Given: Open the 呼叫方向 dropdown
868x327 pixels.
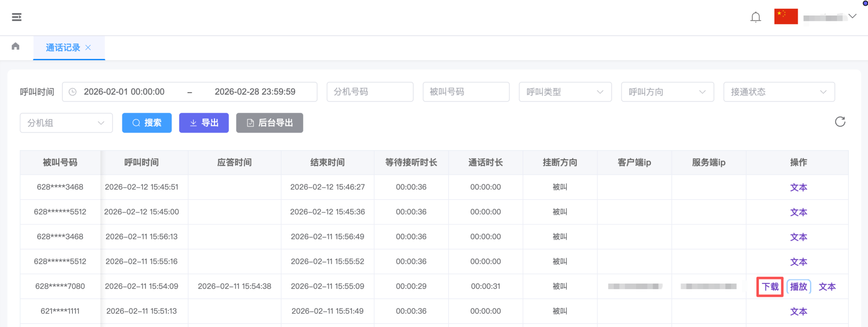Looking at the screenshot, I should coord(667,92).
